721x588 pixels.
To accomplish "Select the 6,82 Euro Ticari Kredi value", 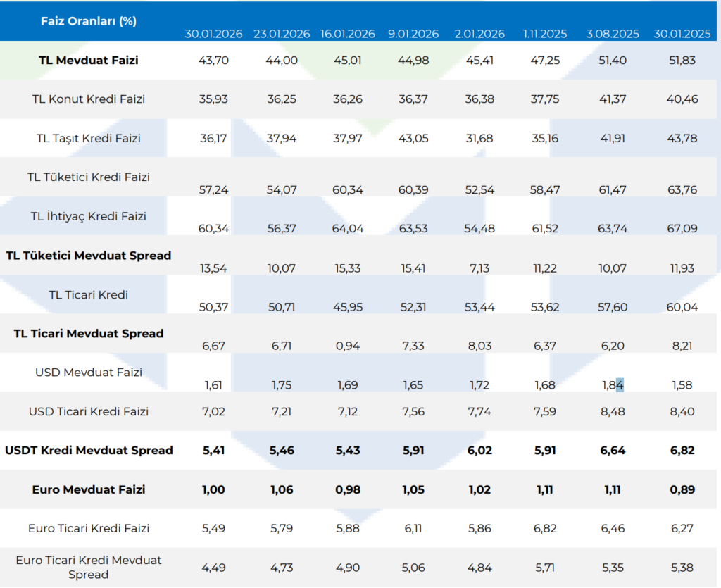I will coord(545,528).
